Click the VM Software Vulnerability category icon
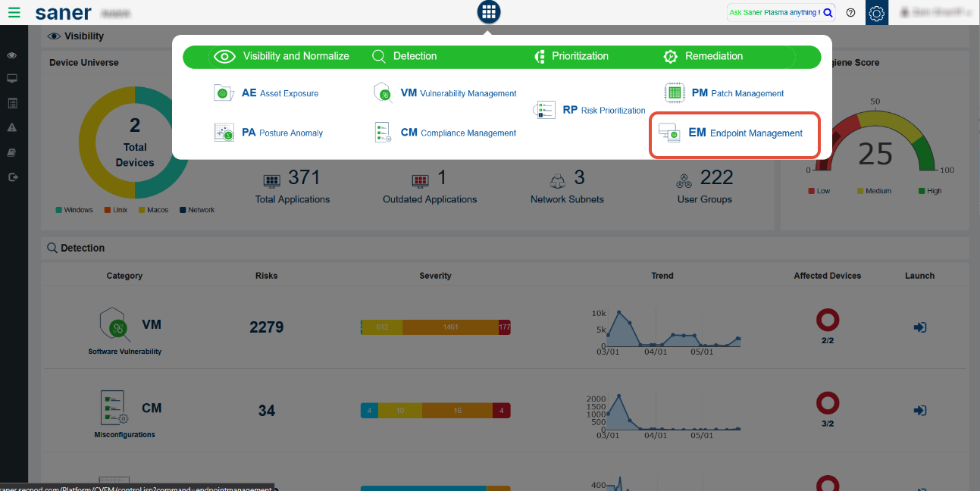The image size is (980, 491). pos(115,324)
